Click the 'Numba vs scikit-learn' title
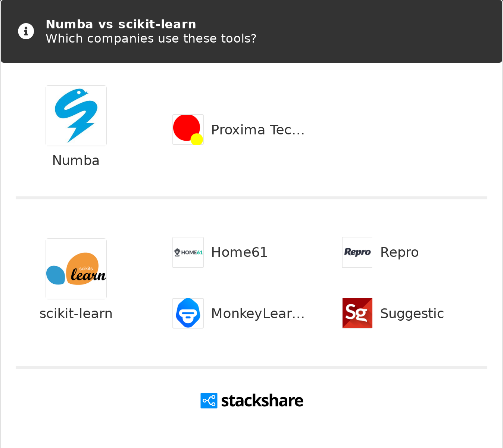This screenshot has width=503, height=448. [121, 24]
